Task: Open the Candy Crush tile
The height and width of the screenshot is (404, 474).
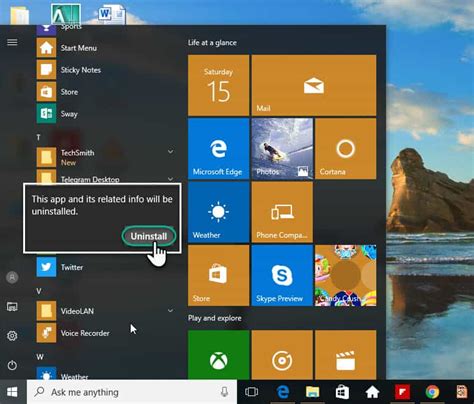Action: (x=345, y=275)
